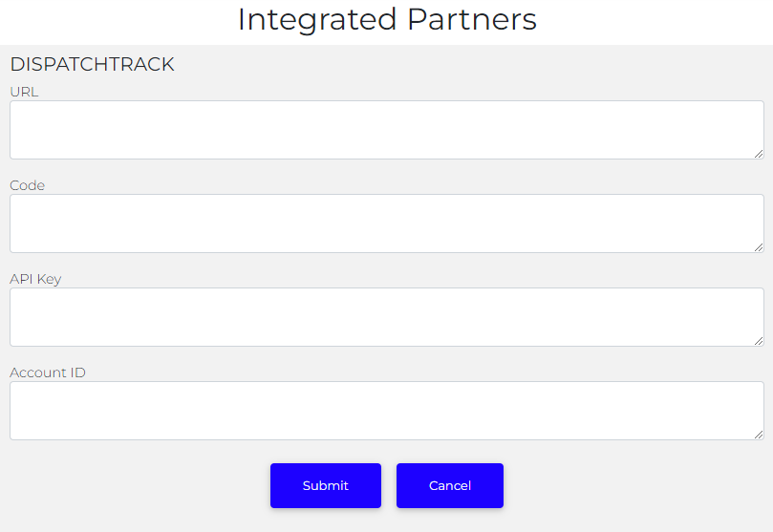Click the Code box resize grip

coord(759,246)
